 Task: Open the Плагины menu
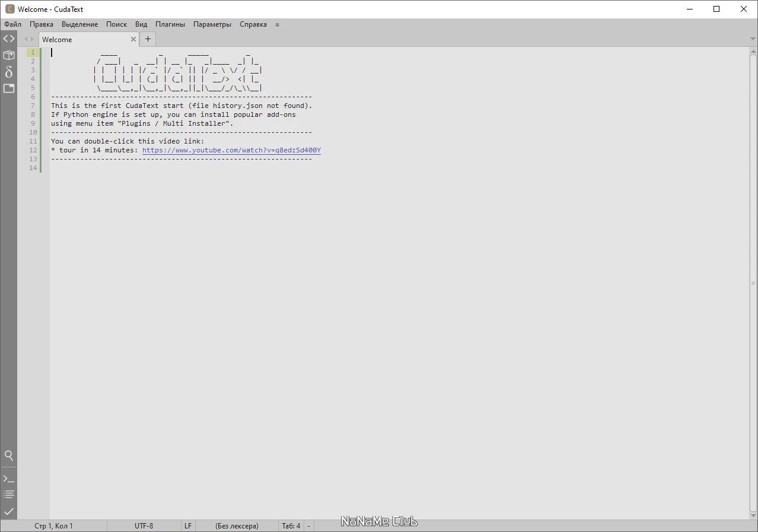click(x=170, y=24)
